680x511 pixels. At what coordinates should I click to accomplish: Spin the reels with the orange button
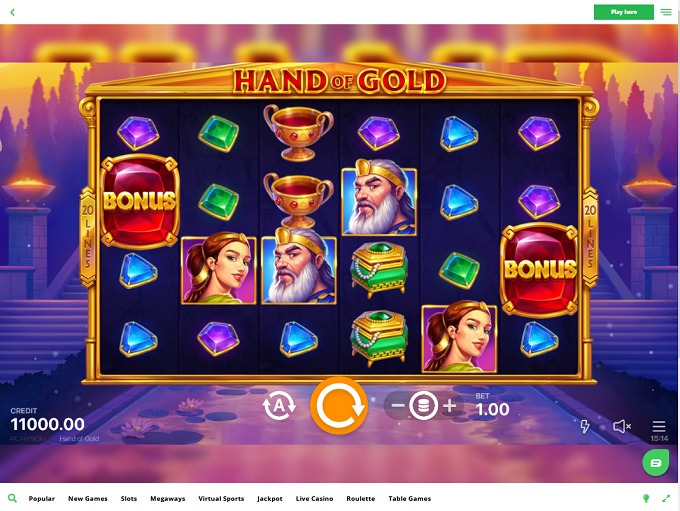[339, 406]
